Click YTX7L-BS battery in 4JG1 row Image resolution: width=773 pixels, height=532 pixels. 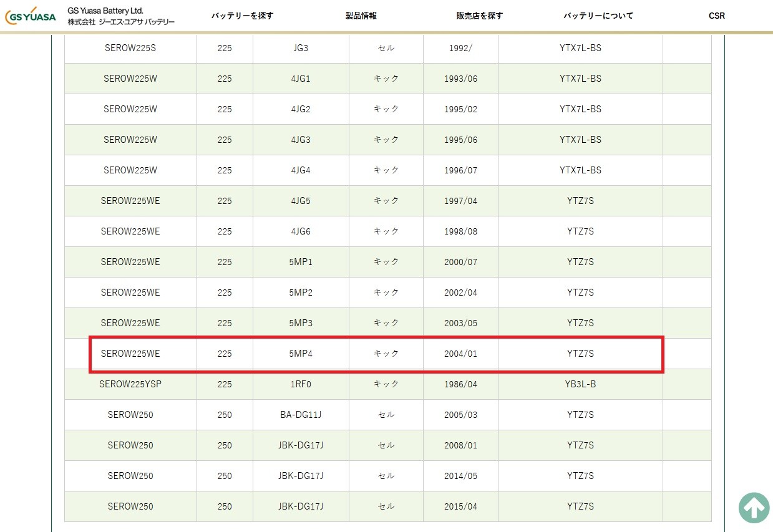tap(580, 79)
